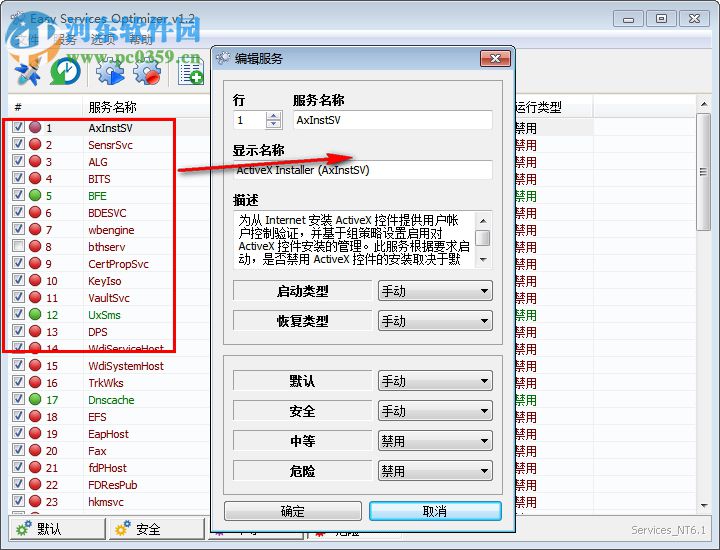The image size is (720, 550).
Task: Open the 安全 profile dropdown in dialog
Action: click(435, 411)
